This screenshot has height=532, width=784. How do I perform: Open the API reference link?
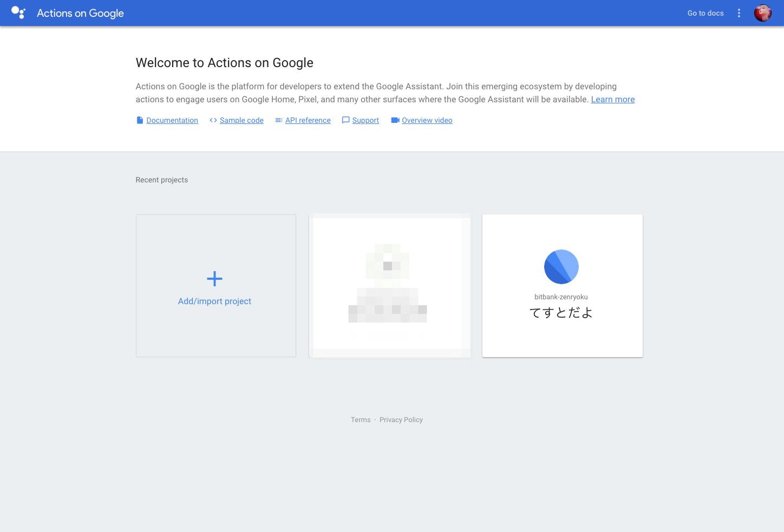tap(308, 120)
